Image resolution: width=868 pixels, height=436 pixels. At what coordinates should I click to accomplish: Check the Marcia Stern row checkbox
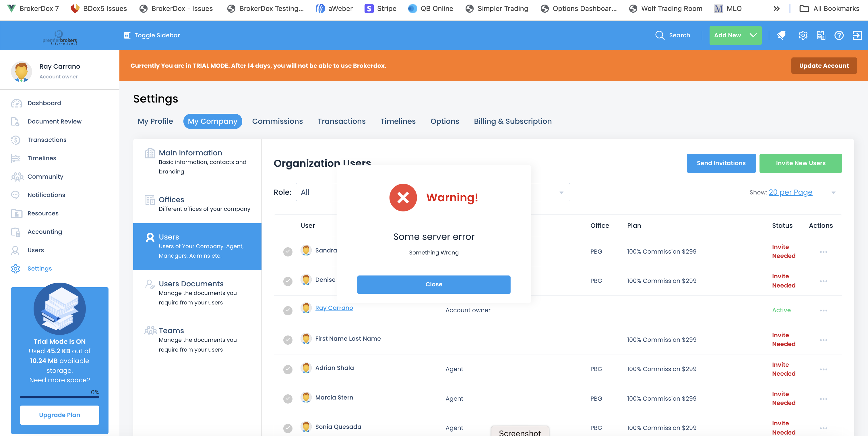point(288,399)
